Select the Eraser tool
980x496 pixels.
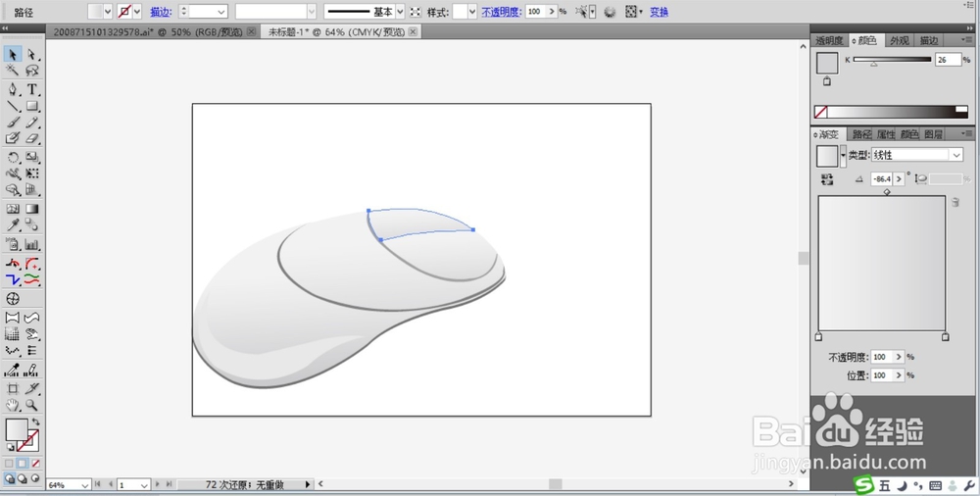tap(32, 138)
